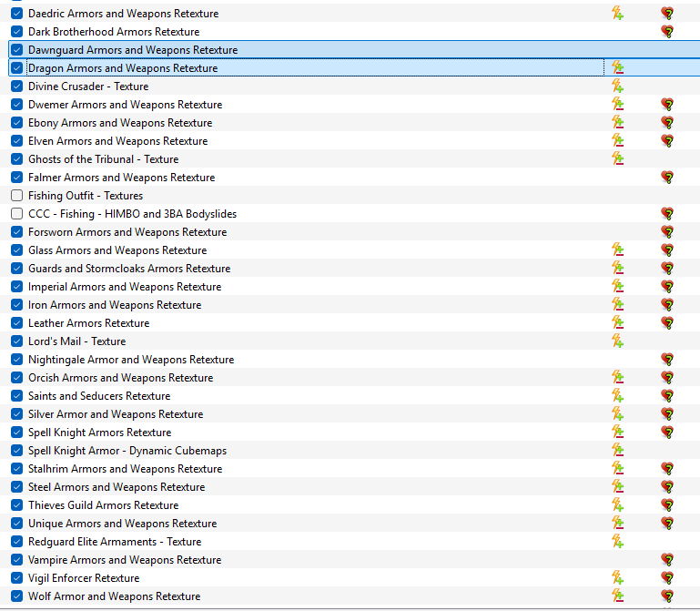Uncheck Redguard Elite Armaments - Texture

tap(17, 542)
